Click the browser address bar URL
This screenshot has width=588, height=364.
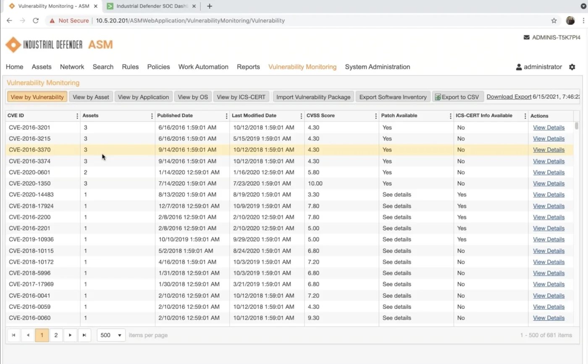190,21
